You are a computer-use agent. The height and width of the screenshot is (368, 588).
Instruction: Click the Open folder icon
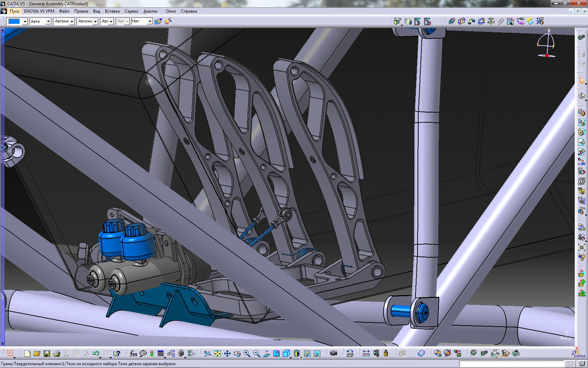pyautogui.click(x=37, y=354)
